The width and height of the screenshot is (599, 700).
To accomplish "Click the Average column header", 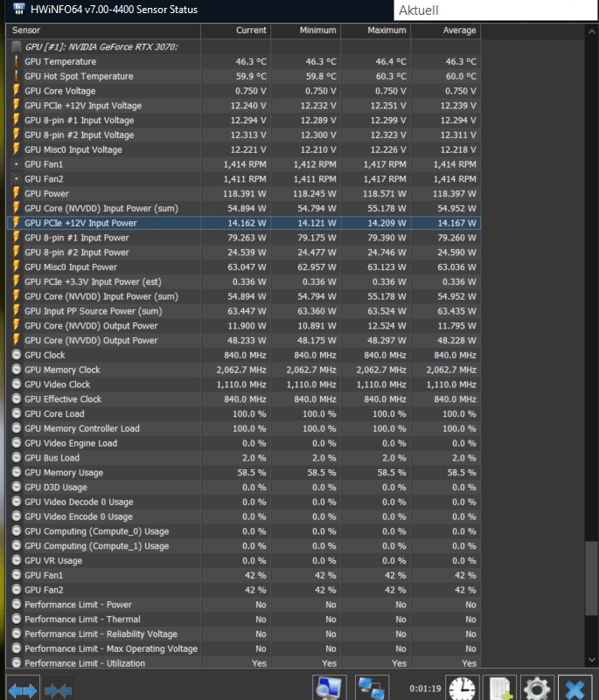I will coord(446,31).
